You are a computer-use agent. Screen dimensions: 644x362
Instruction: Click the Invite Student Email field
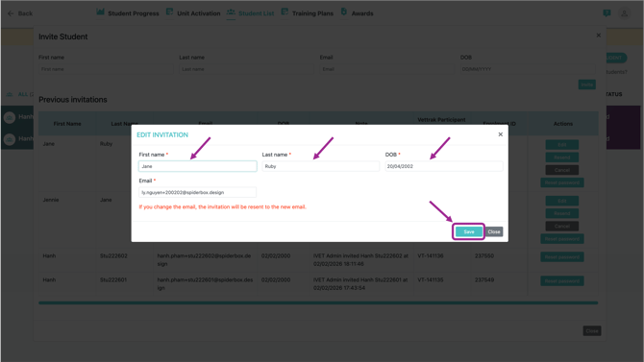[x=387, y=69]
